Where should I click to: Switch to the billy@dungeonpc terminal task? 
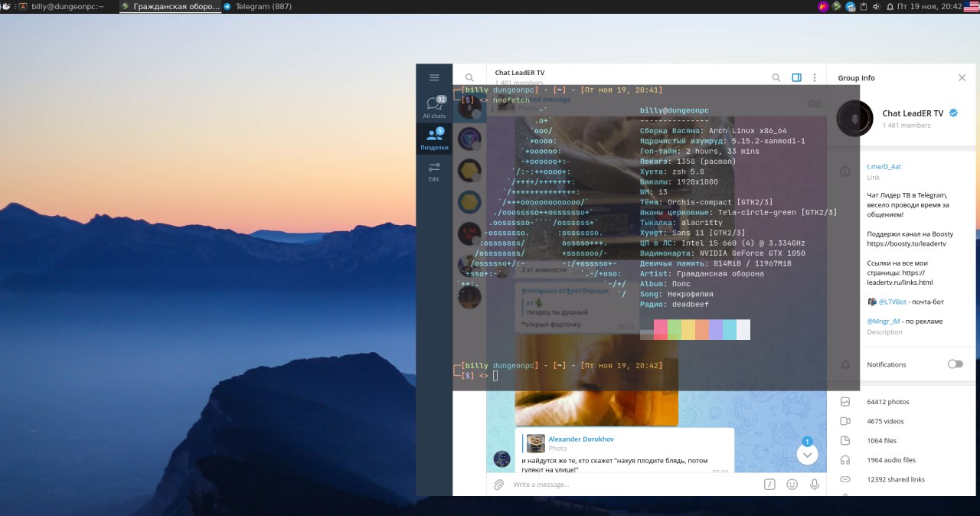[61, 6]
